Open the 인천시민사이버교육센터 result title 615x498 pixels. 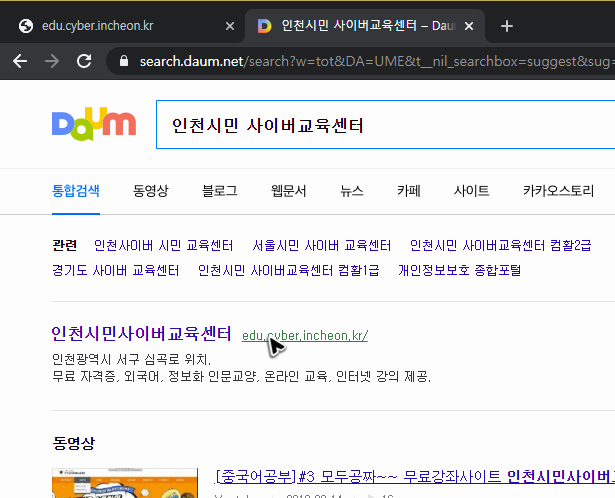[x=142, y=334]
